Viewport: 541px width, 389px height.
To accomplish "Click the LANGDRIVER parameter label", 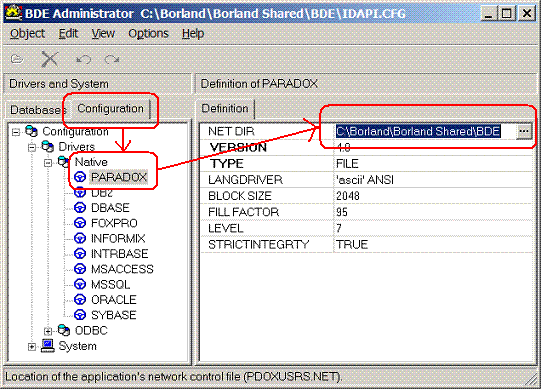I will [x=245, y=180].
